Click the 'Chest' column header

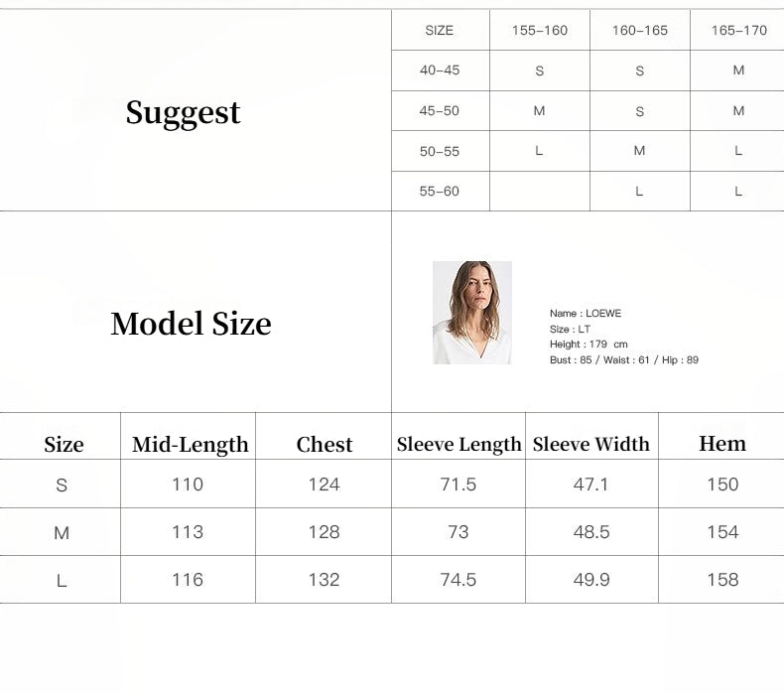click(325, 445)
